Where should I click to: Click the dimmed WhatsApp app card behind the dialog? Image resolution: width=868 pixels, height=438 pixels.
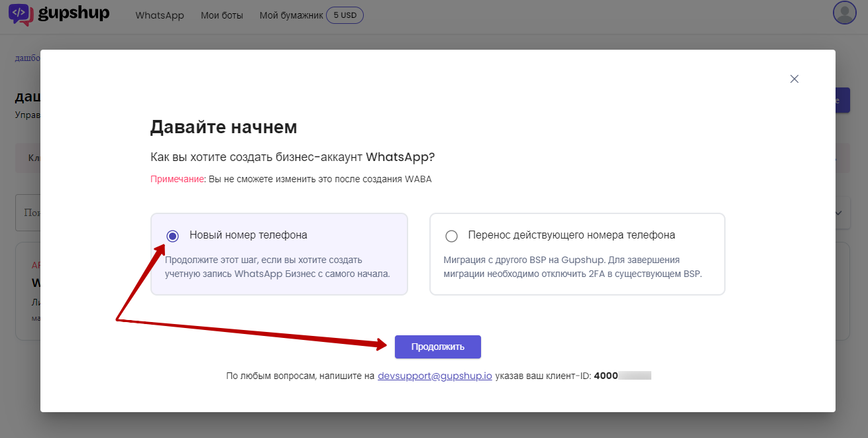28,292
